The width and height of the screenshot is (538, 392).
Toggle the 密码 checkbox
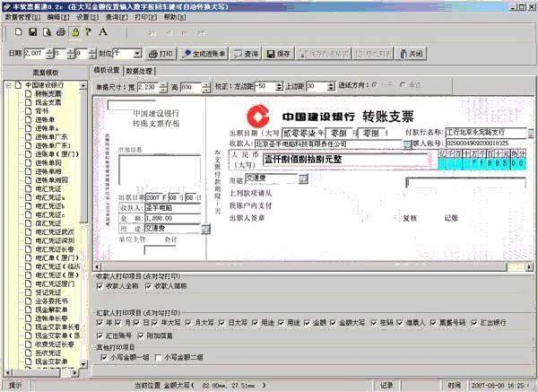coord(373,323)
